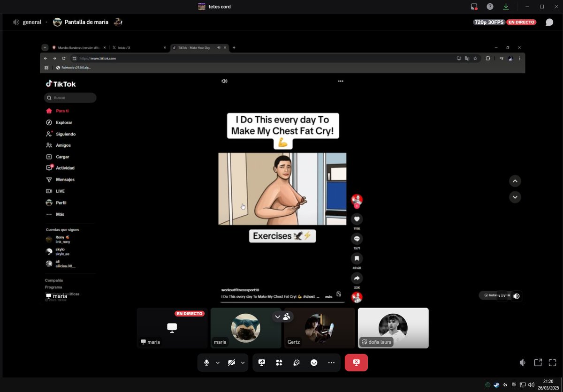Download the Discord update
Screen dimensions: 563x392
point(506,7)
